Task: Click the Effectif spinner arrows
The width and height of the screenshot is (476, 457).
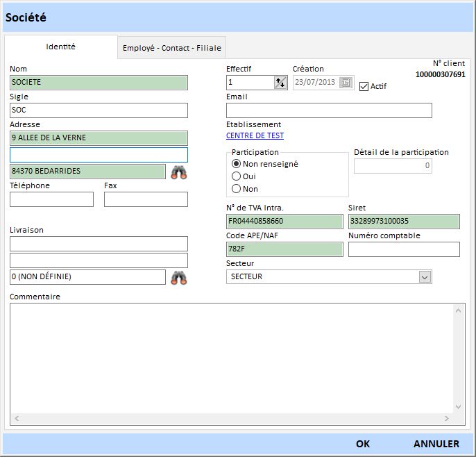Action: [280, 83]
